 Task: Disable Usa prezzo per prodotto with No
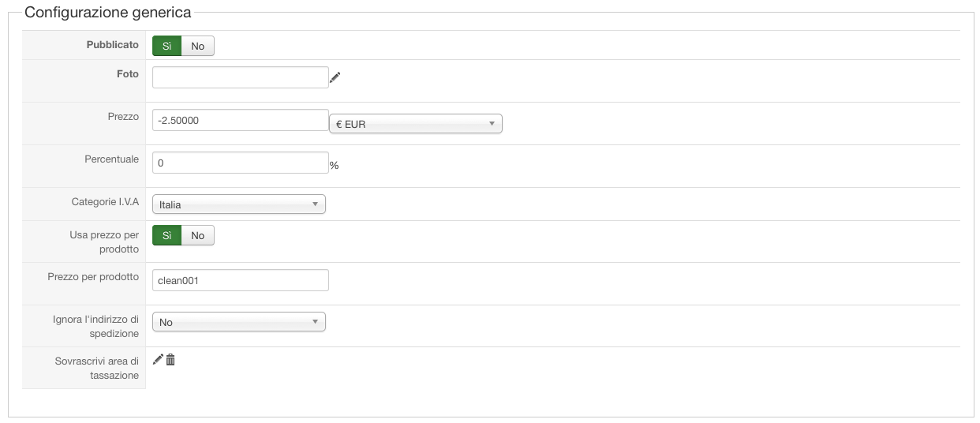click(x=197, y=235)
